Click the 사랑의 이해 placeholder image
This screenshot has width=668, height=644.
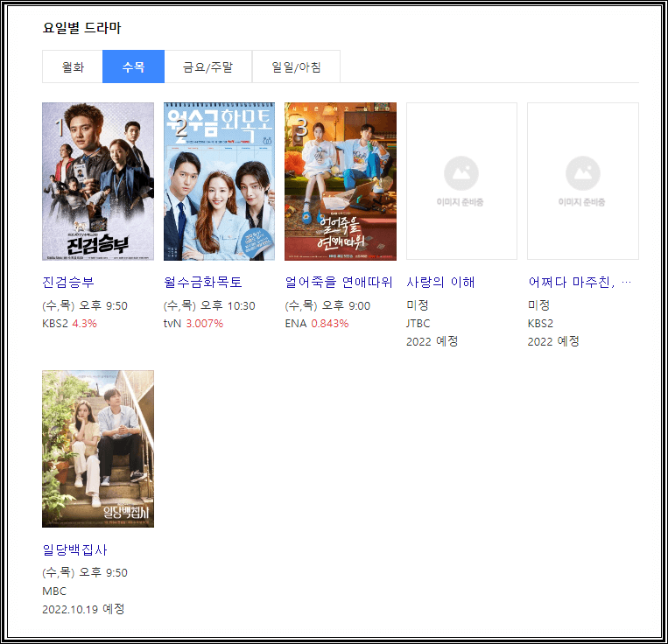pos(461,181)
